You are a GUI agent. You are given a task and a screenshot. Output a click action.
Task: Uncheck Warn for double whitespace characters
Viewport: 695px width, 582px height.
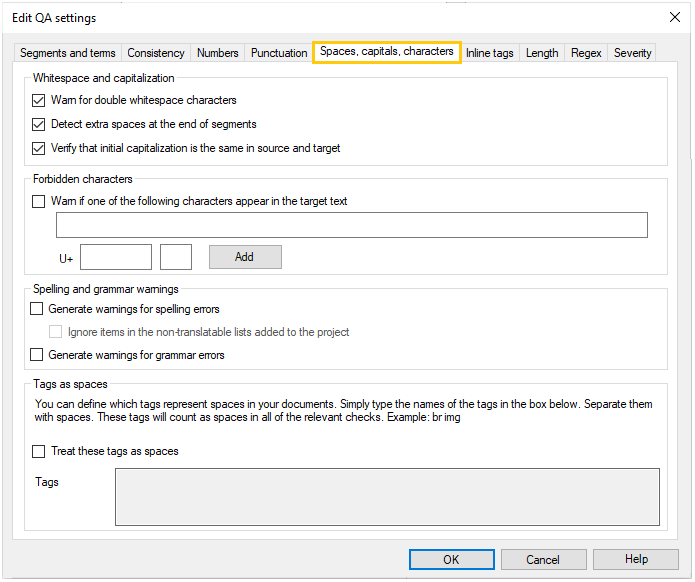coord(39,101)
